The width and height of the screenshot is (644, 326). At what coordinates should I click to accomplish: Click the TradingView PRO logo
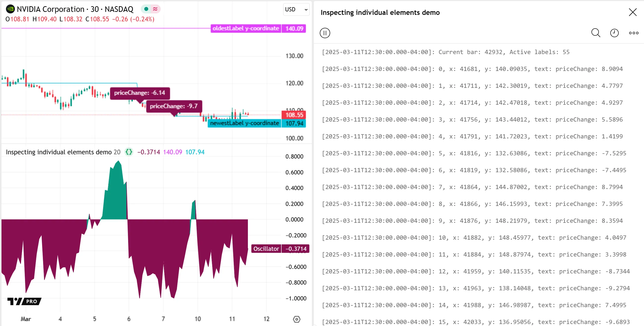(24, 301)
